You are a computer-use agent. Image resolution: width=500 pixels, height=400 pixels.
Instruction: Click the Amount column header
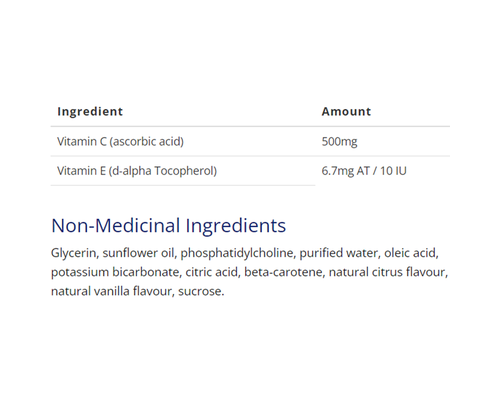pyautogui.click(x=346, y=112)
